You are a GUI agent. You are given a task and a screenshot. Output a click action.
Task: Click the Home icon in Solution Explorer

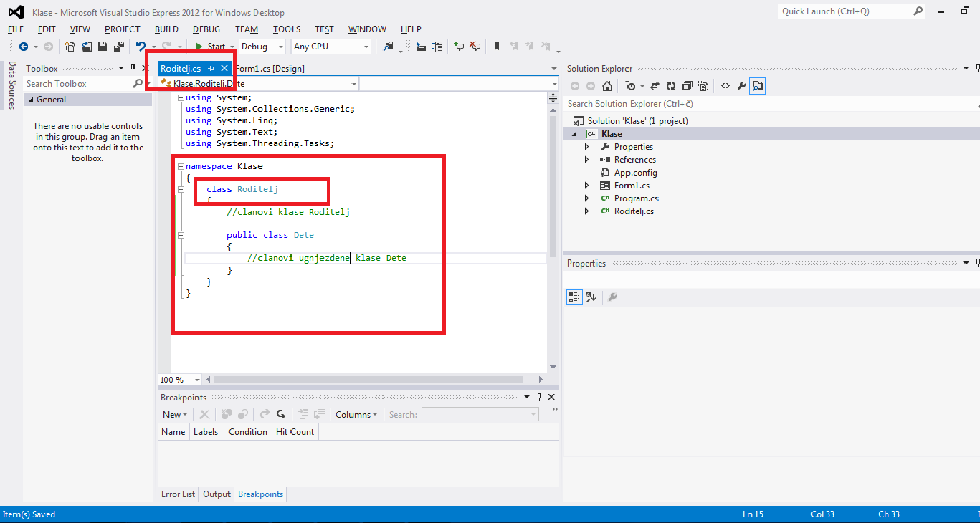tap(607, 86)
